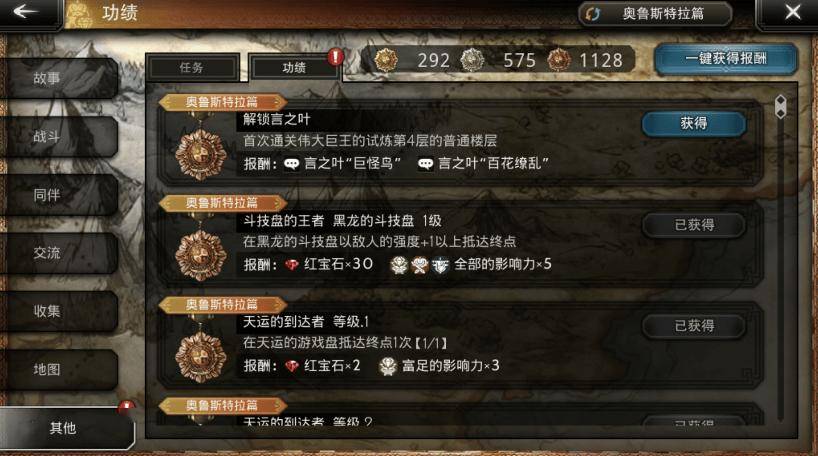Select the 故事 category

tap(59, 78)
